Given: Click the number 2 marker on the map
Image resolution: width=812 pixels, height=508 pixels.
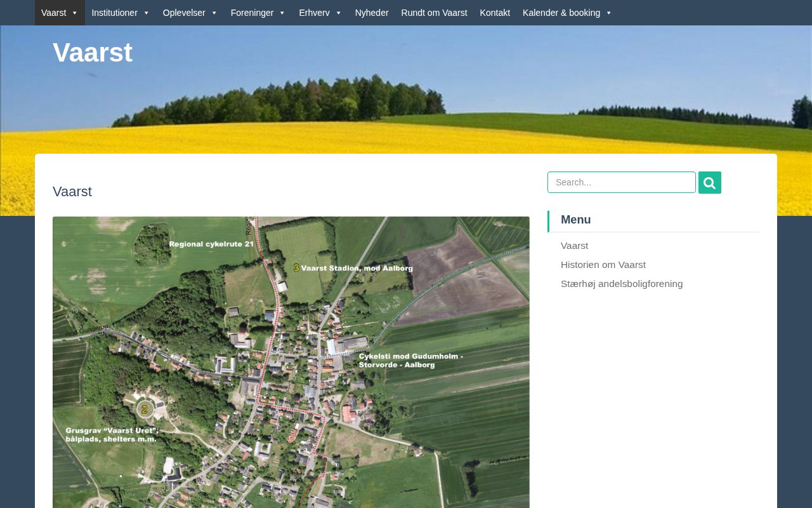Looking at the screenshot, I should [145, 409].
